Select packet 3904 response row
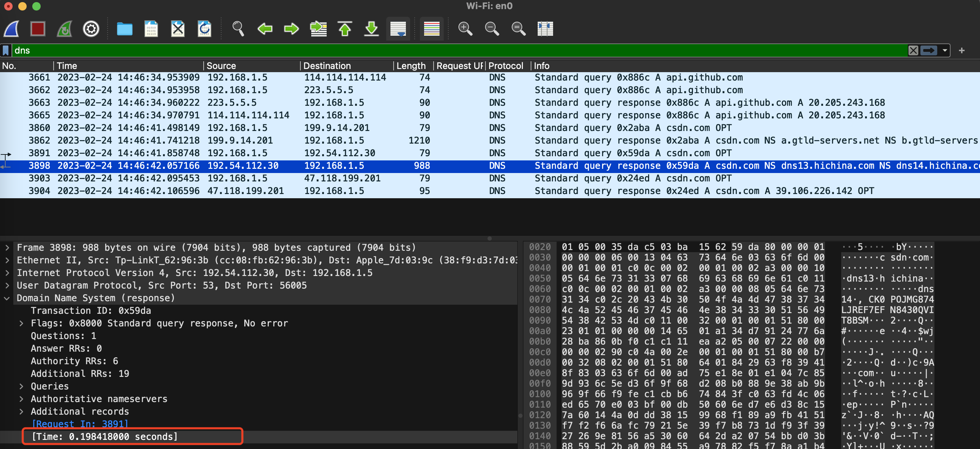980x449 pixels. (490, 191)
